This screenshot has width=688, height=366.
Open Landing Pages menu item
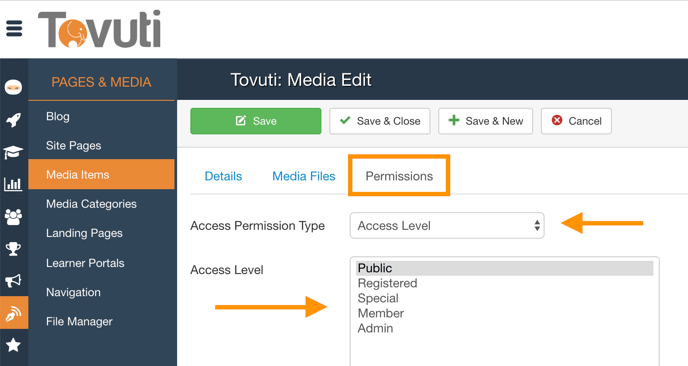(84, 233)
